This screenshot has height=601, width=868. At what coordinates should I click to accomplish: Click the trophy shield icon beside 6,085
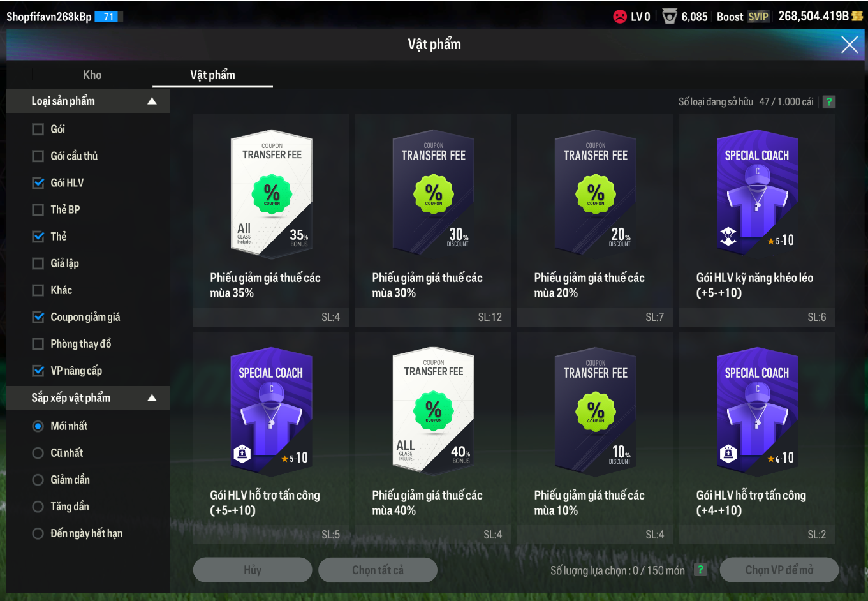tap(669, 17)
